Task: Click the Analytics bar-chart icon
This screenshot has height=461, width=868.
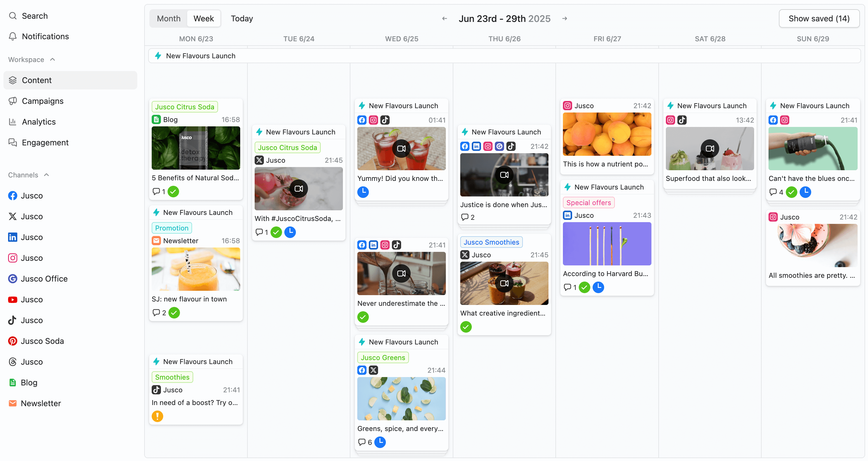Action: (13, 122)
